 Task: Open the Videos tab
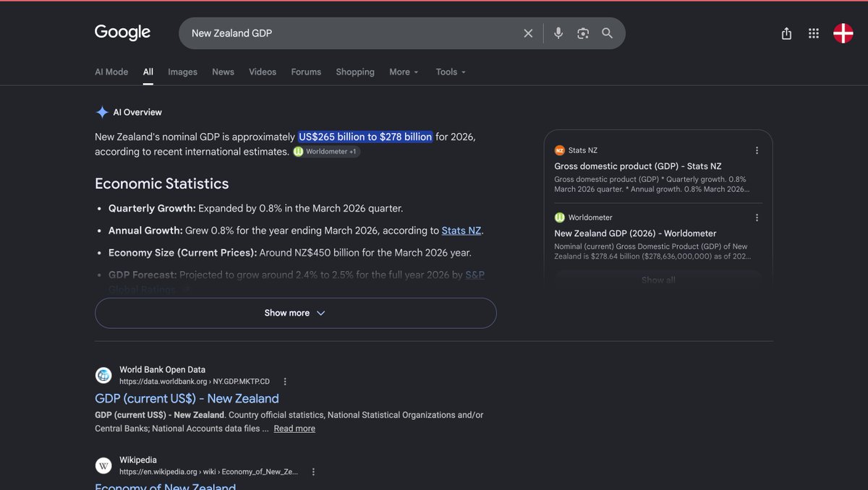[x=263, y=72]
